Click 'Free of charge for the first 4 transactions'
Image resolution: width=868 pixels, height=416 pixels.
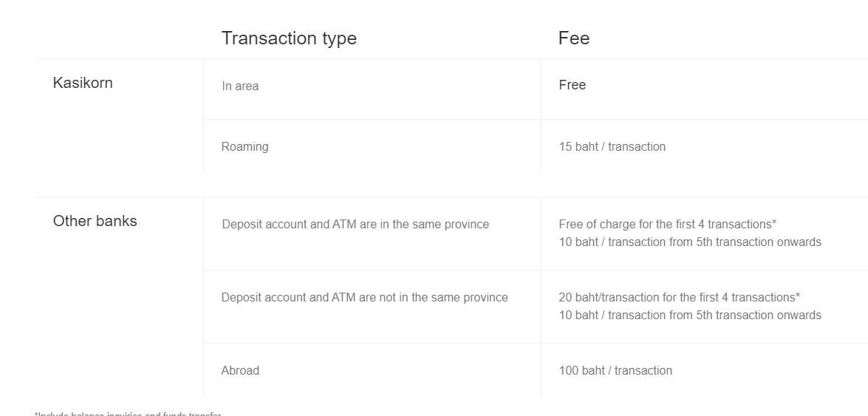pyautogui.click(x=665, y=225)
